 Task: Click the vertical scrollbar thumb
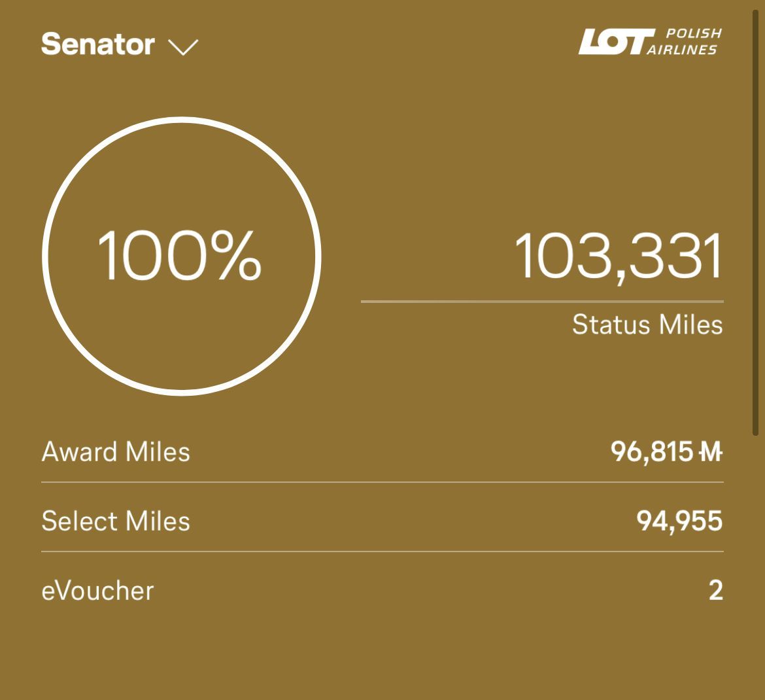[756, 222]
